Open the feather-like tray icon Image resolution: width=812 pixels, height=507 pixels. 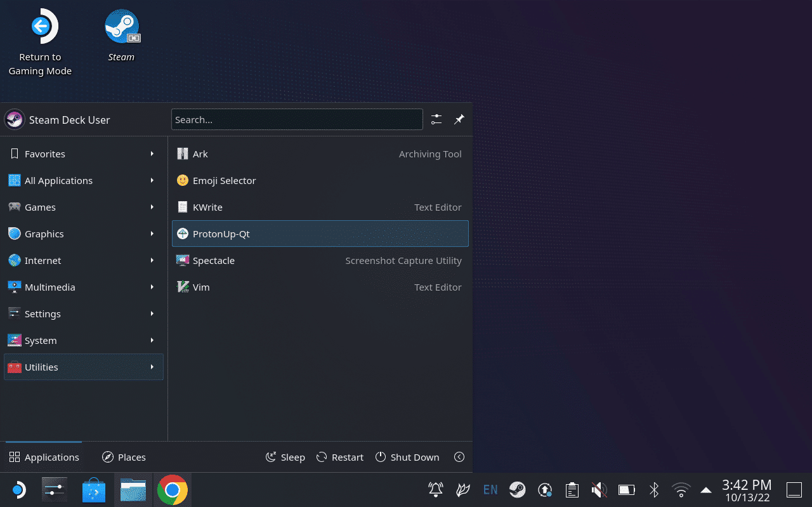463,490
